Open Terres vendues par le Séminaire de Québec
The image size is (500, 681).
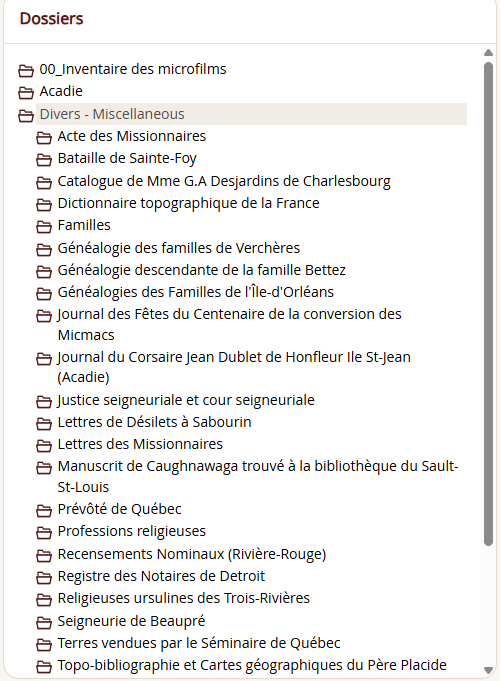[x=199, y=643]
